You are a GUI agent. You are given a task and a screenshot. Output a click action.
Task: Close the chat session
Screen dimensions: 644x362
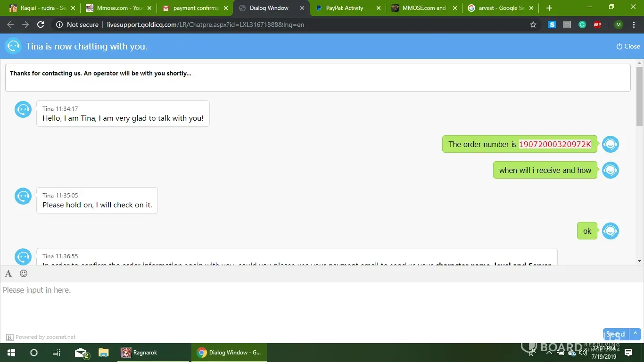click(628, 46)
